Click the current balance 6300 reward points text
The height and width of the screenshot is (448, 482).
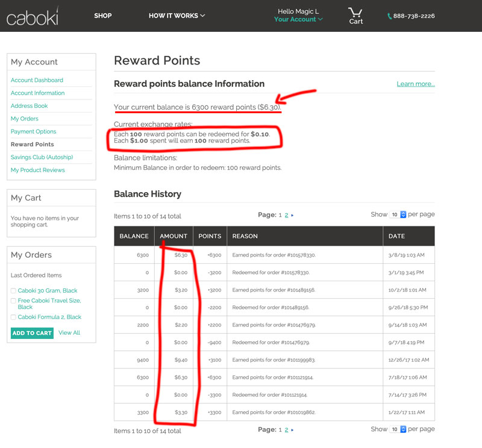(197, 107)
